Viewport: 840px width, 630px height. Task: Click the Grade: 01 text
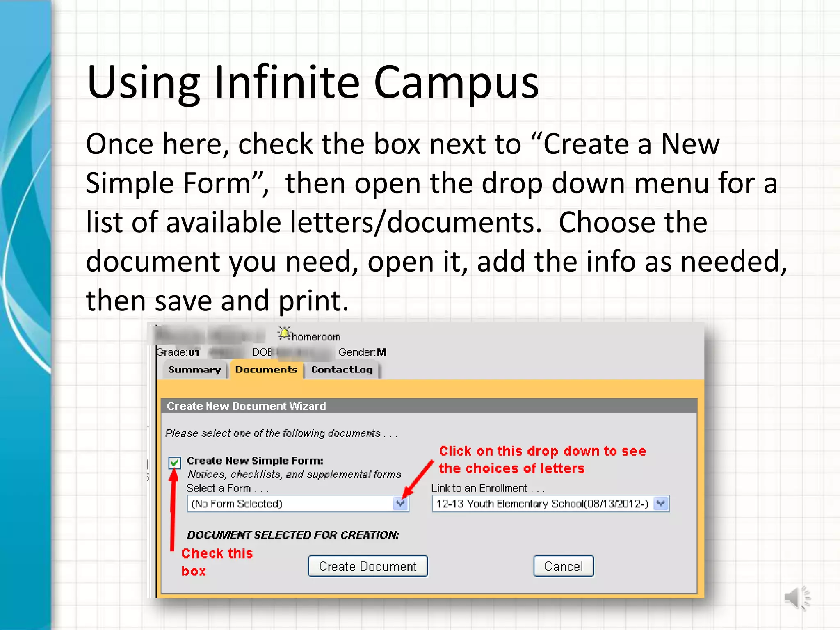[x=178, y=352]
